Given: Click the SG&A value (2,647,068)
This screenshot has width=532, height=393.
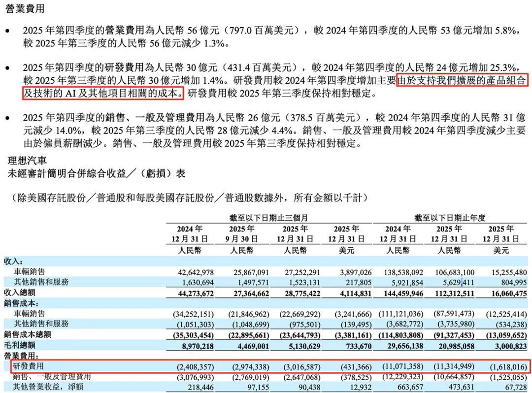Looking at the screenshot, I should point(302,377).
